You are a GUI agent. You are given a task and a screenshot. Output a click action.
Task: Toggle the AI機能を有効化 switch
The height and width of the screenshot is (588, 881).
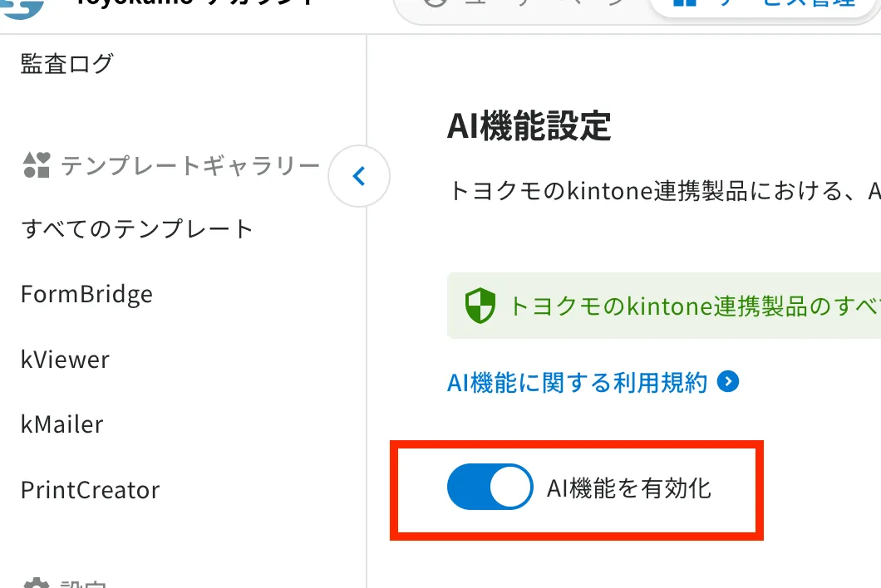(490, 487)
